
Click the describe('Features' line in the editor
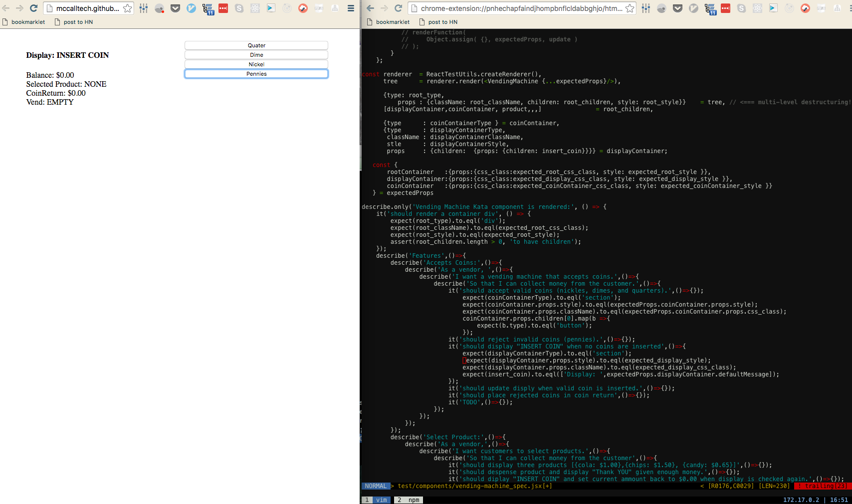point(421,256)
